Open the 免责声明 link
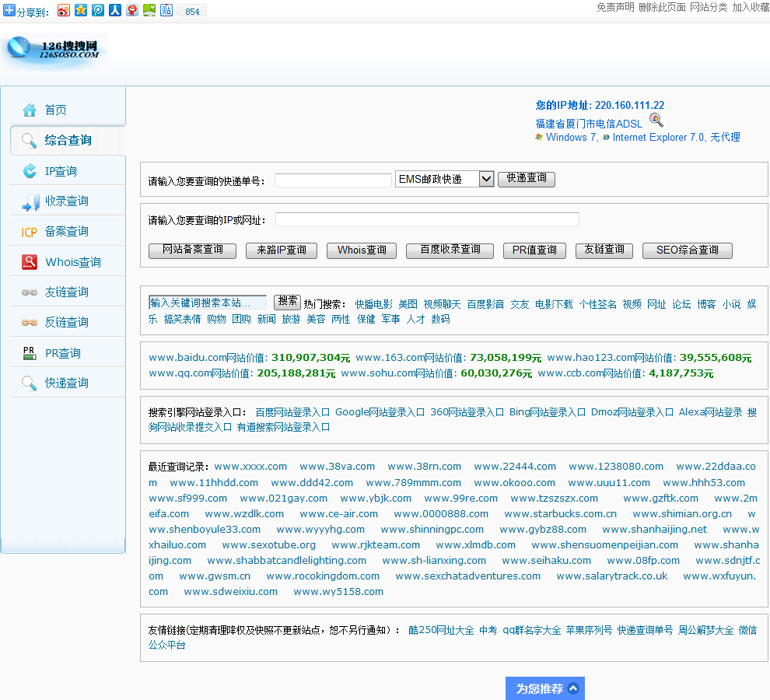This screenshot has width=770, height=700. click(615, 7)
